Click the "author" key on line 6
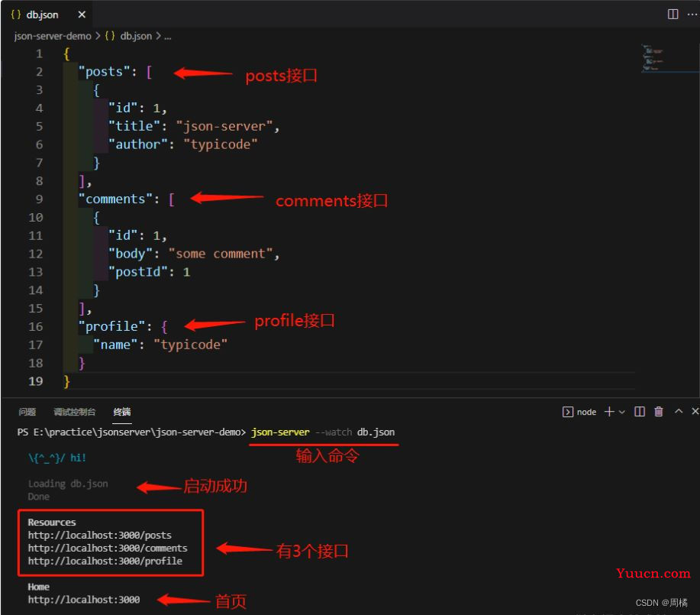This screenshot has height=615, width=700. tap(138, 144)
